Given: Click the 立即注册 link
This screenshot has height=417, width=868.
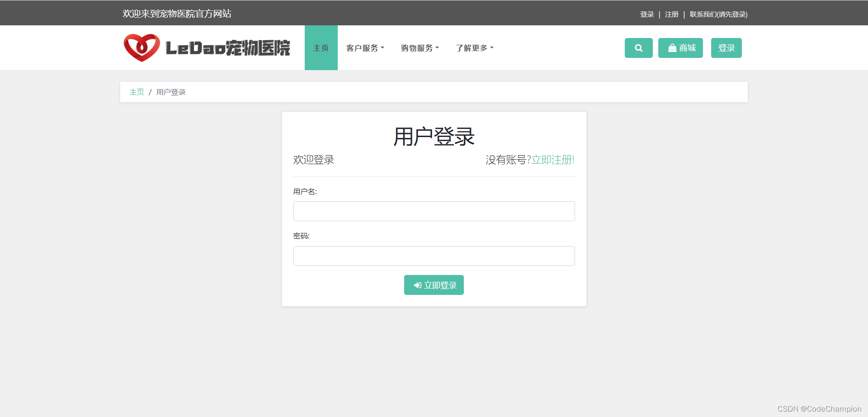Looking at the screenshot, I should (x=552, y=160).
